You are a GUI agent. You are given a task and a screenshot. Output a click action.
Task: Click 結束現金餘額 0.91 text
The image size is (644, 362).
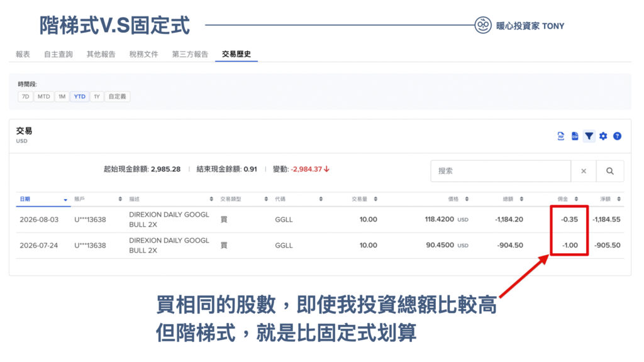pos(226,169)
